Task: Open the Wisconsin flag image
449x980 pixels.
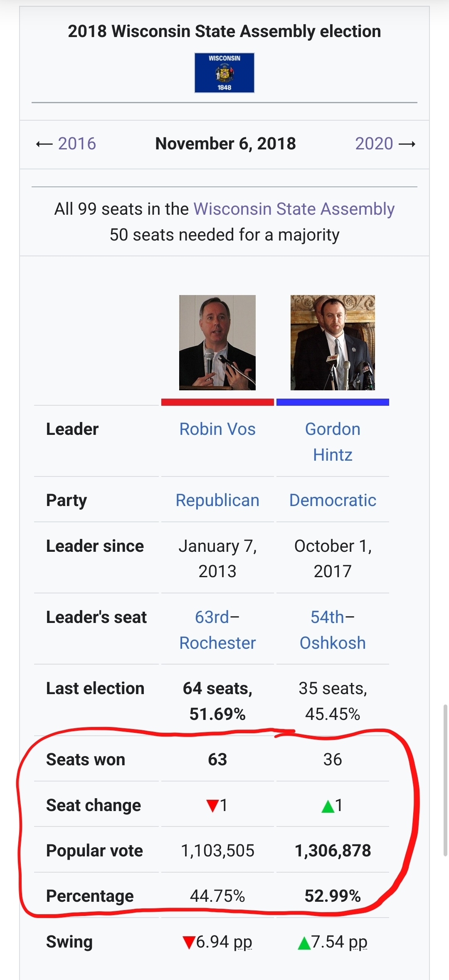Action: [x=224, y=73]
